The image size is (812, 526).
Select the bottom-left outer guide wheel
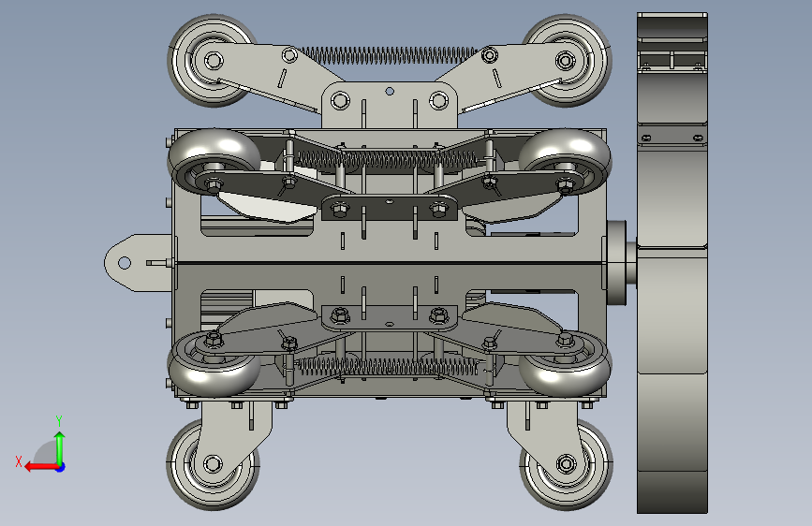click(x=213, y=464)
